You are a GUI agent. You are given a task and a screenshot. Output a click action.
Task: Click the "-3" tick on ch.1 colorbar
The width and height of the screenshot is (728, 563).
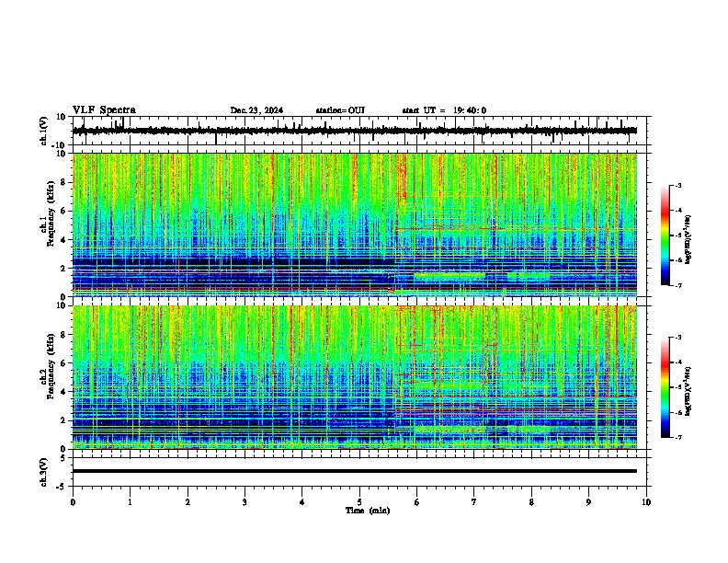678,186
